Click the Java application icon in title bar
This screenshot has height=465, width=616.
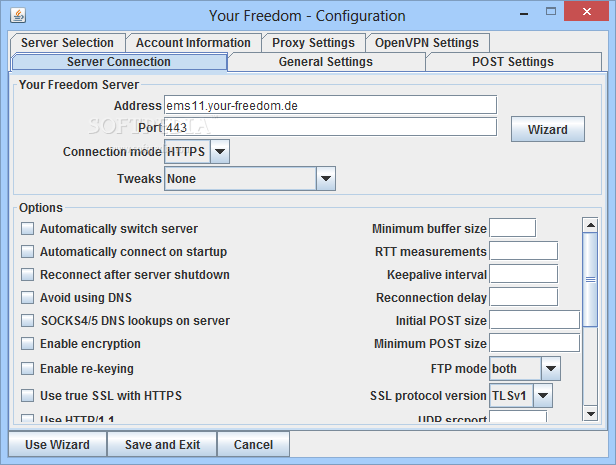click(x=18, y=15)
